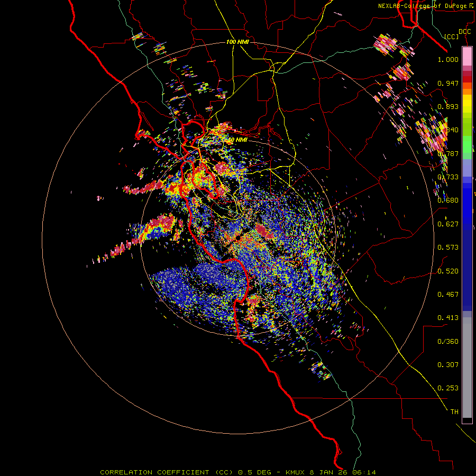Pick the light pink segment of color bar
The height and width of the screenshot is (476, 476).
click(467, 57)
